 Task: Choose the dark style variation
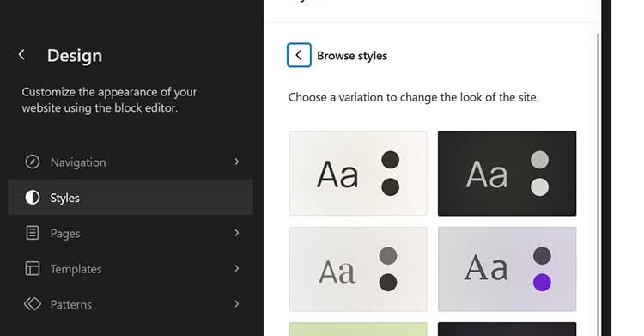coord(507,173)
